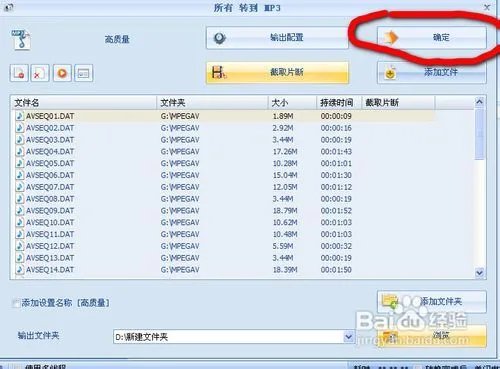
Task: Click the file list scroll down arrow
Action: [479, 273]
